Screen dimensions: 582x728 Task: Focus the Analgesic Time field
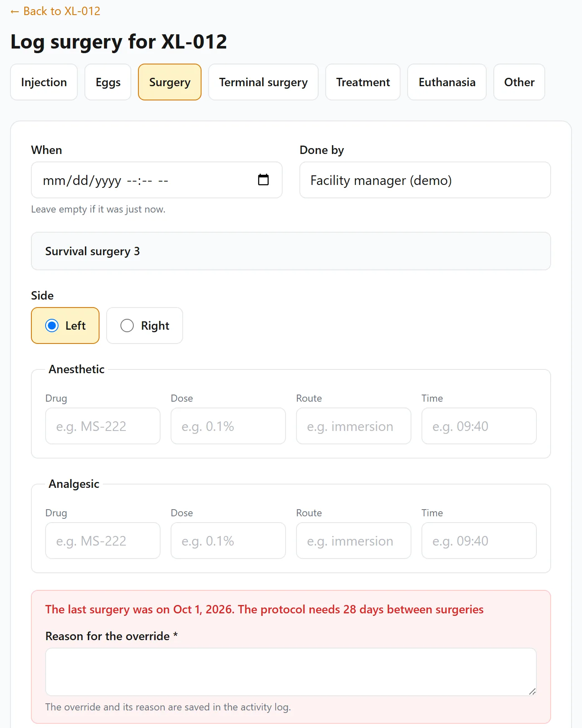[x=479, y=541]
